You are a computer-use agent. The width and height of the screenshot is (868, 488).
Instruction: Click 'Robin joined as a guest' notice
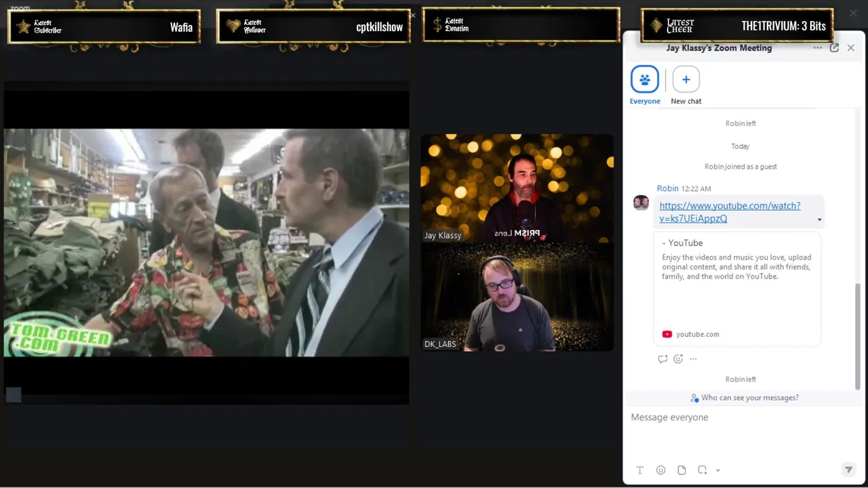(x=741, y=167)
